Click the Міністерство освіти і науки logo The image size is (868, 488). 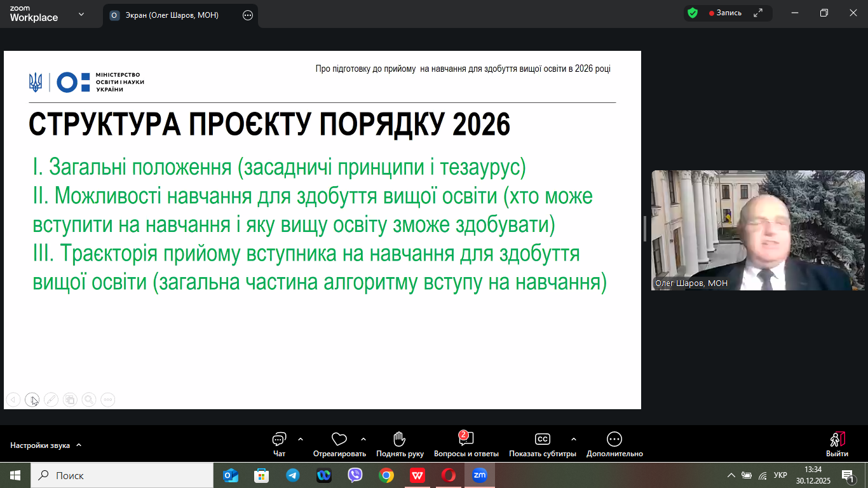click(86, 82)
